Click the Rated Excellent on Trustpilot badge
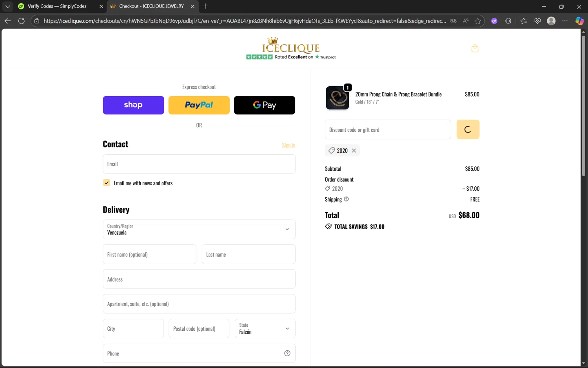The height and width of the screenshot is (368, 588). pyautogui.click(x=291, y=57)
